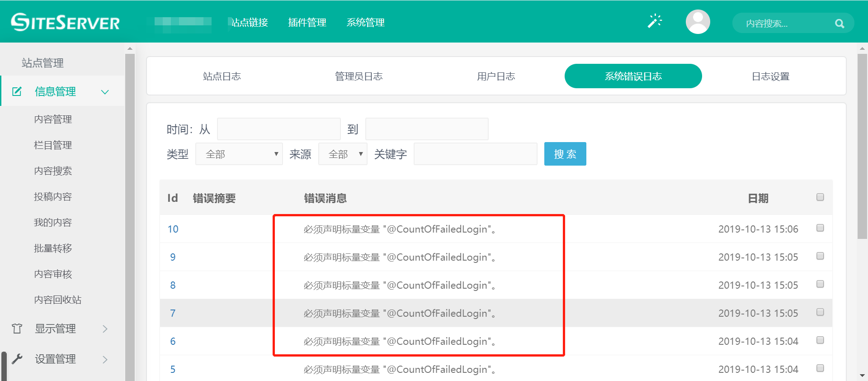Image resolution: width=868 pixels, height=381 pixels.
Task: Click the 设置管理 wrench icon
Action: tap(17, 359)
